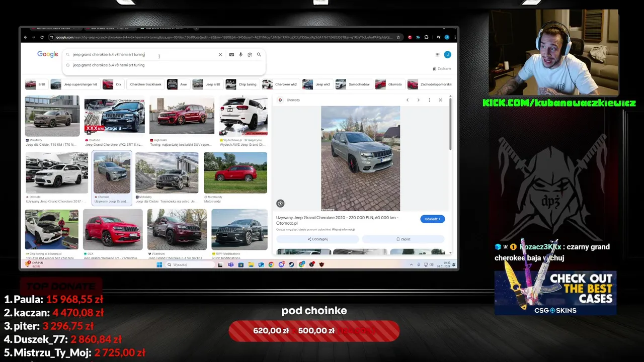Select the Cherokee trackhawk chip
The image size is (644, 362).
pyautogui.click(x=145, y=84)
